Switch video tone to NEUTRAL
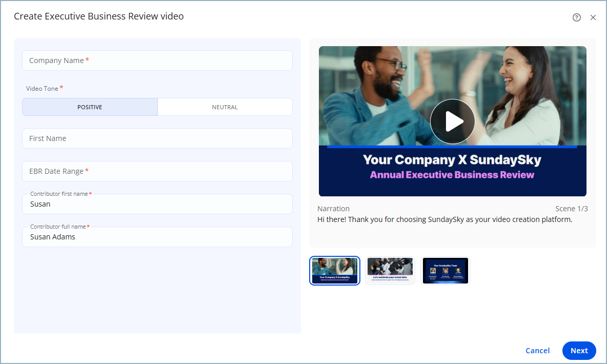The height and width of the screenshot is (364, 607). click(225, 107)
